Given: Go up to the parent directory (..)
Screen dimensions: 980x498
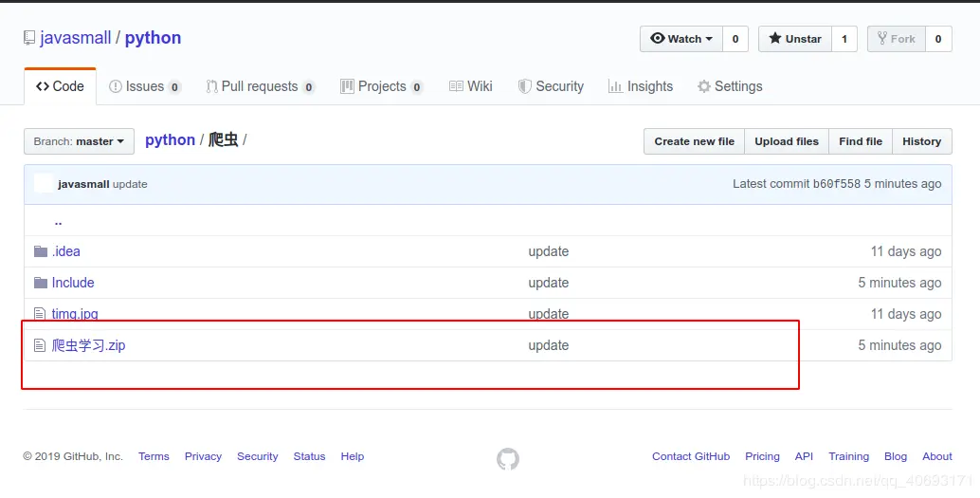Looking at the screenshot, I should pos(58,221).
